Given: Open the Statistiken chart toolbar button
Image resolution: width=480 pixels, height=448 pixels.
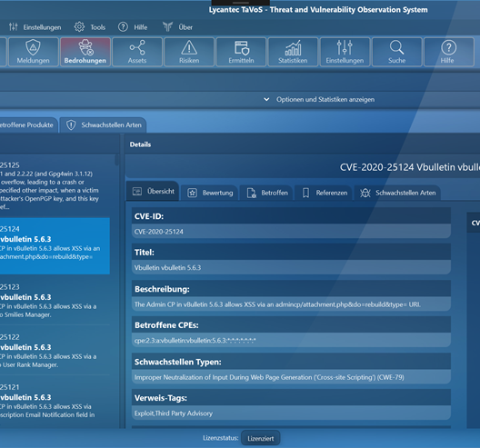Looking at the screenshot, I should click(293, 52).
